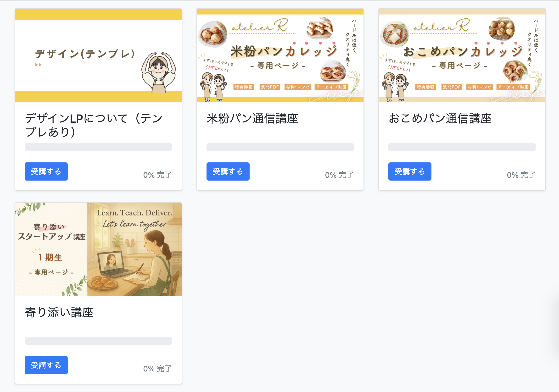Click 0% 完了 label on 寄り添い講座 card
The image size is (559, 392).
157,369
